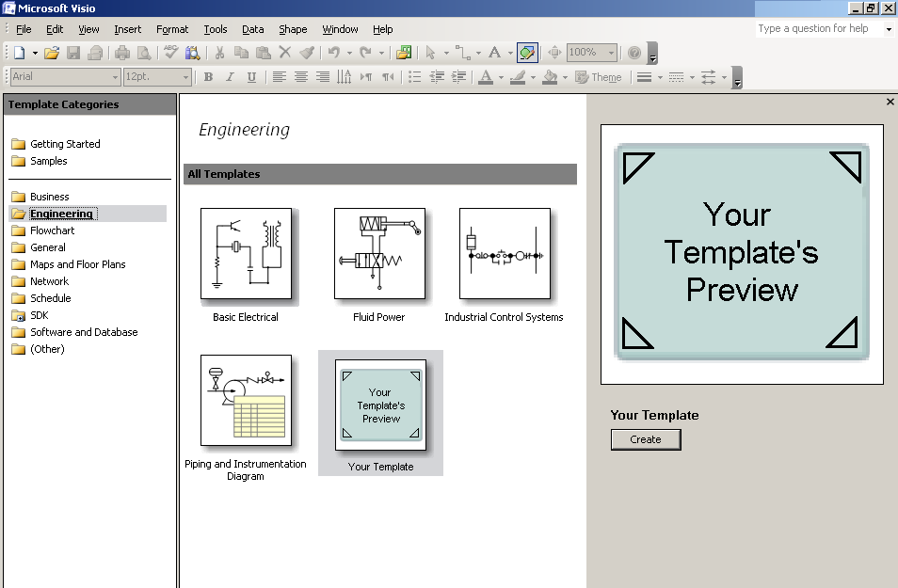Toggle Align Center text
This screenshot has height=588, width=898.
click(300, 77)
